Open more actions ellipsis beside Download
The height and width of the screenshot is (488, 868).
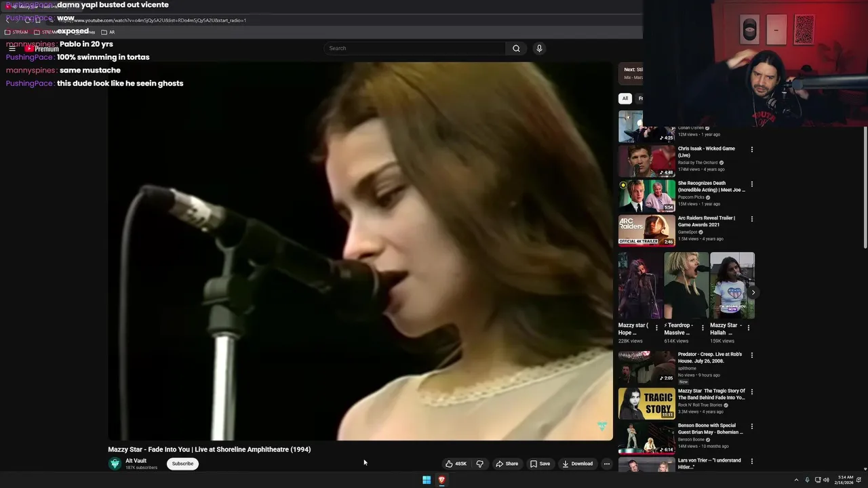(x=607, y=464)
